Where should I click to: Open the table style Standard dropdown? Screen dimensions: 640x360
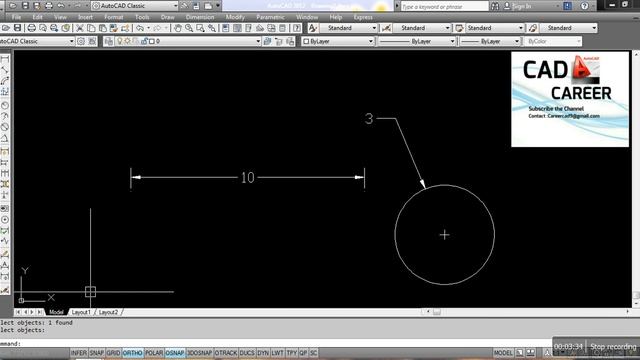(x=520, y=28)
